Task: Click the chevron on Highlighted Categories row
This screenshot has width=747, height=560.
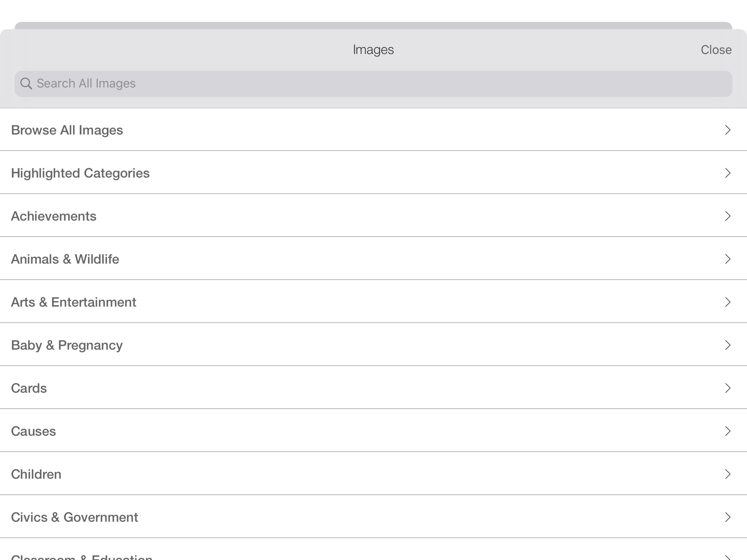Action: [x=728, y=173]
